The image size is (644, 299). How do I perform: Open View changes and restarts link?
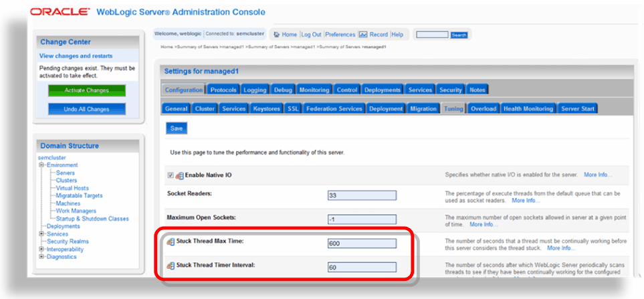coord(76,56)
